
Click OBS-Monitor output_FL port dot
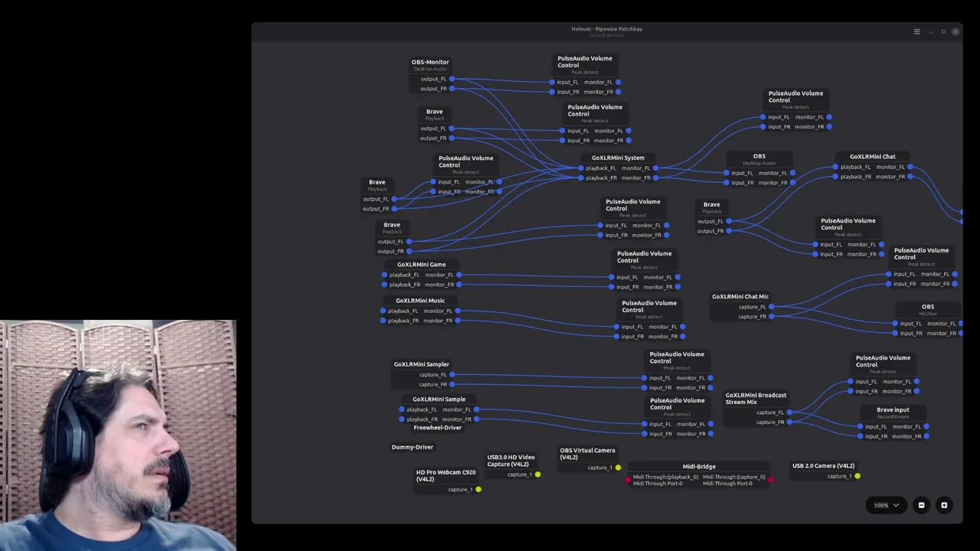coord(452,79)
